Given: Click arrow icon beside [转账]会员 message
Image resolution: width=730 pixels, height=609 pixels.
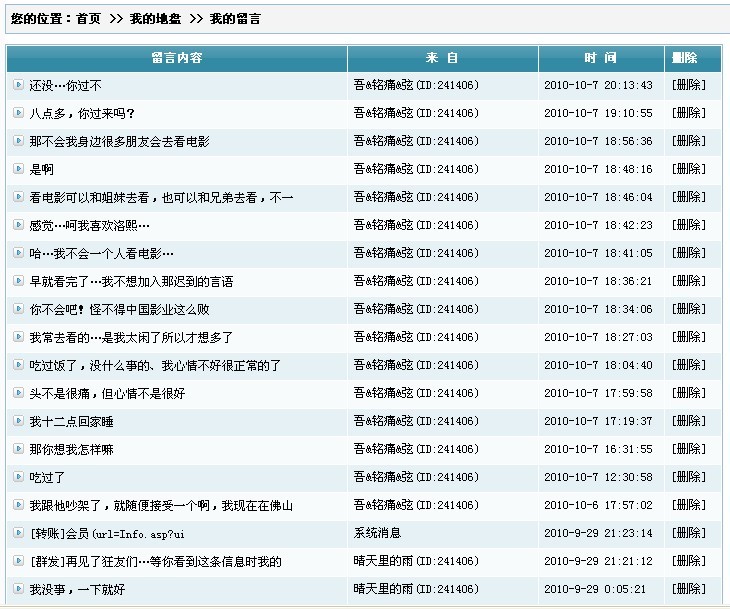Looking at the screenshot, I should point(18,533).
